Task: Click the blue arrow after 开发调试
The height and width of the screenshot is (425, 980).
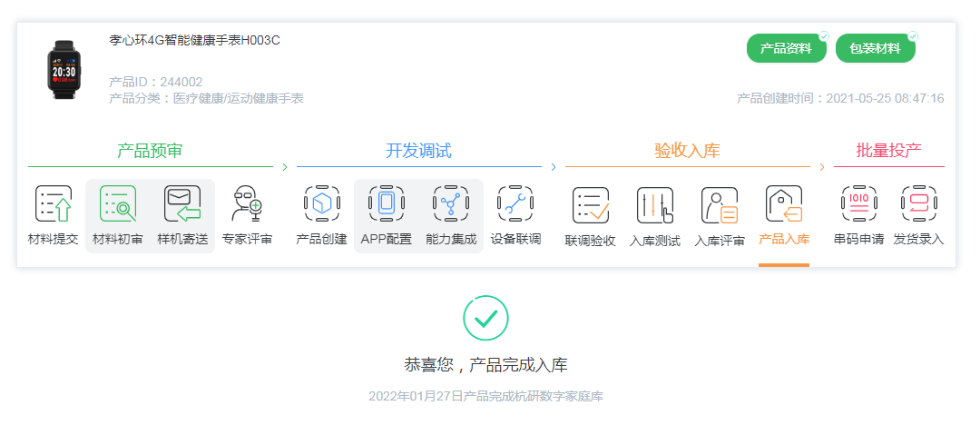Action: click(554, 167)
